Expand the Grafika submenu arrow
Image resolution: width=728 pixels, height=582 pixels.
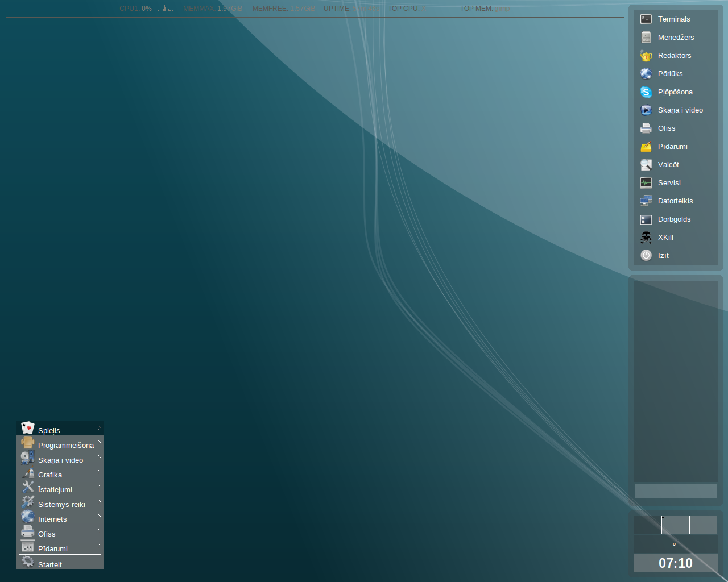click(x=99, y=472)
